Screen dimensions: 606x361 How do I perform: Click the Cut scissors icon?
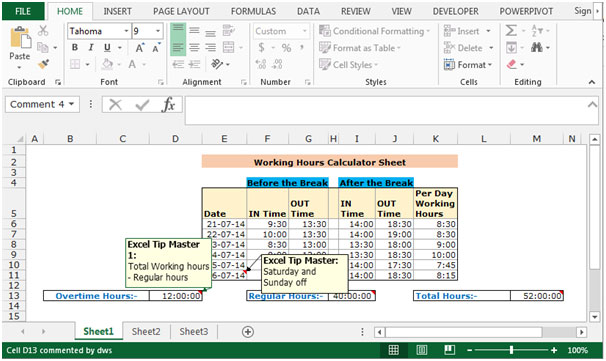43,31
